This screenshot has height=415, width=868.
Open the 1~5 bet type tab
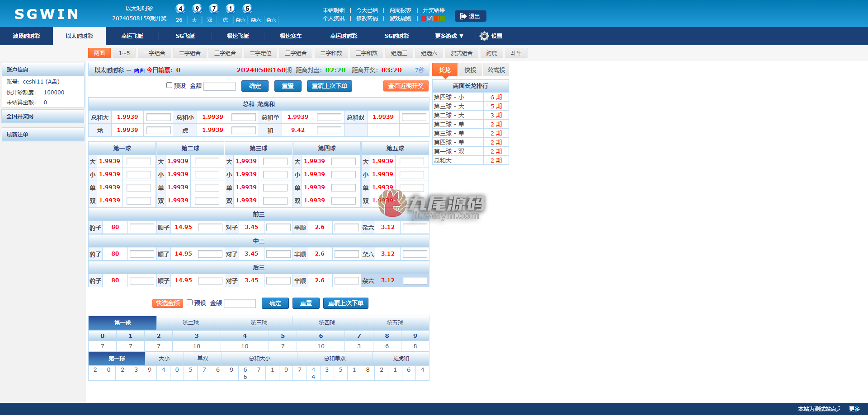pos(124,53)
